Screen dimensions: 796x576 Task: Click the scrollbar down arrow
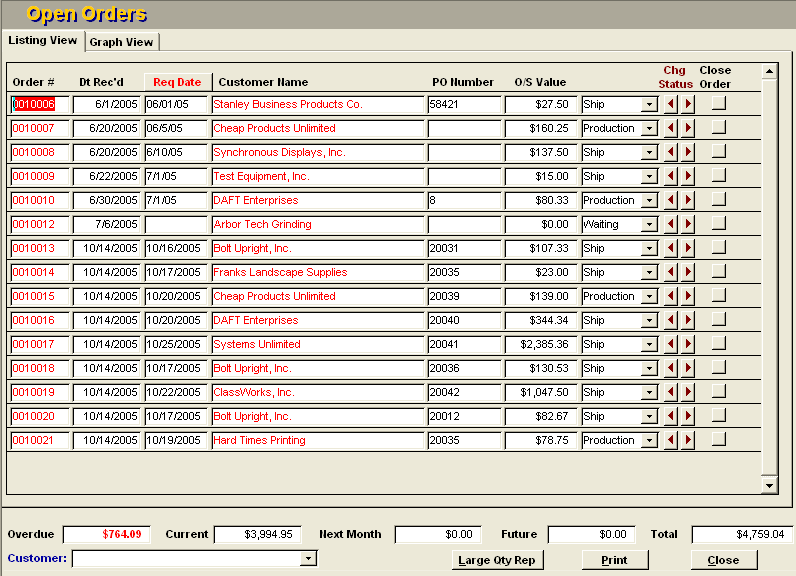click(x=769, y=485)
